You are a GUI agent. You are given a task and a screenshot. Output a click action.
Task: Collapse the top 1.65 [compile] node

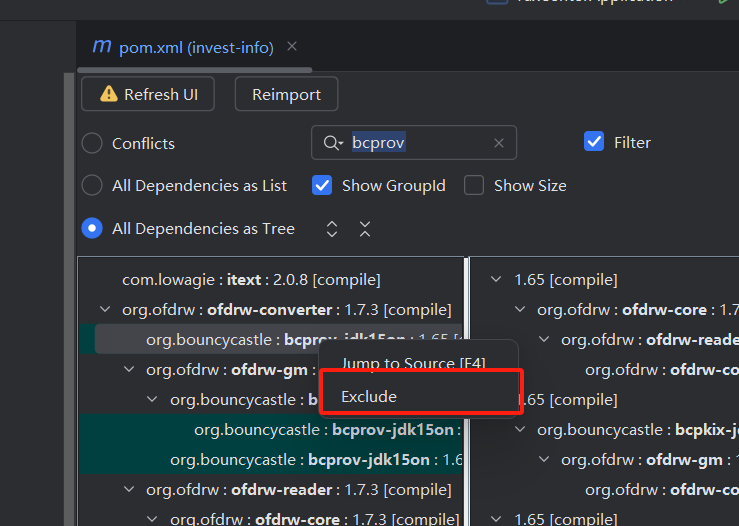[x=496, y=279]
